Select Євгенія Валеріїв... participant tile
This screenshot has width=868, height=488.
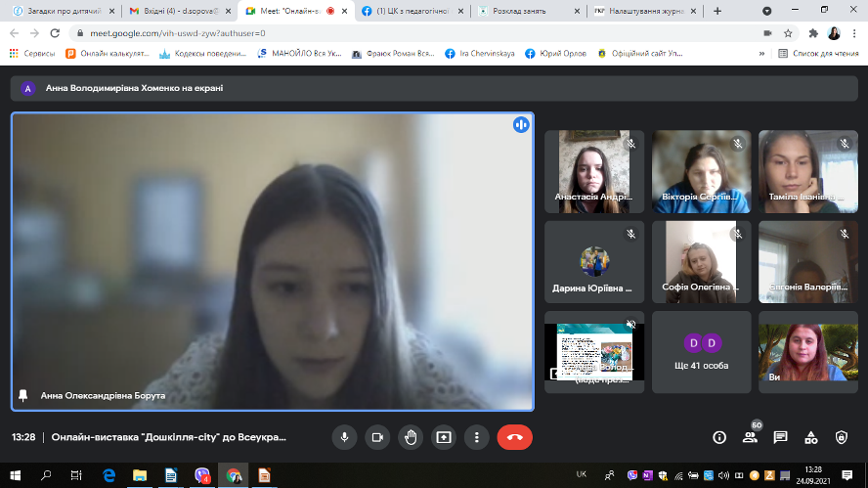coord(808,262)
